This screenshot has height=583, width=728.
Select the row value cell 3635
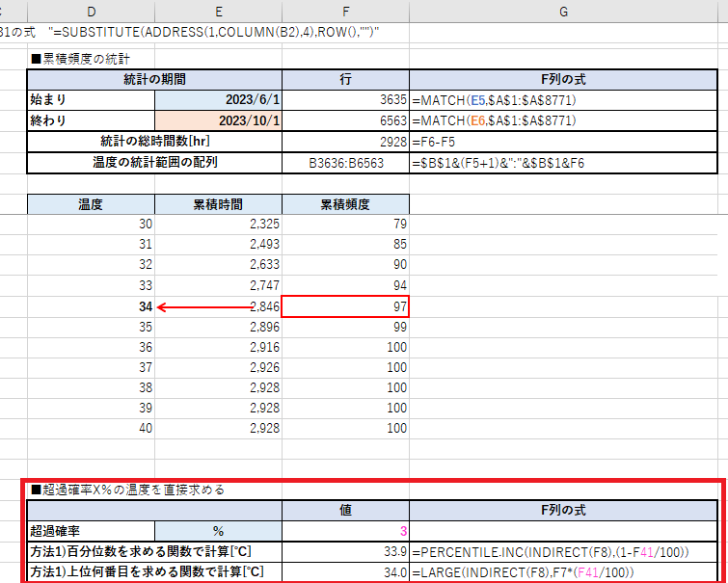point(345,99)
